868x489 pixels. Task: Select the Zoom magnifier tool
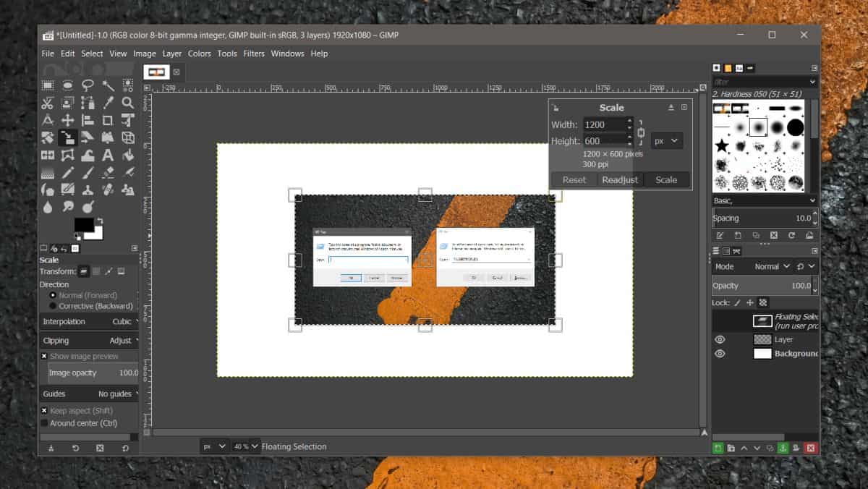click(128, 103)
